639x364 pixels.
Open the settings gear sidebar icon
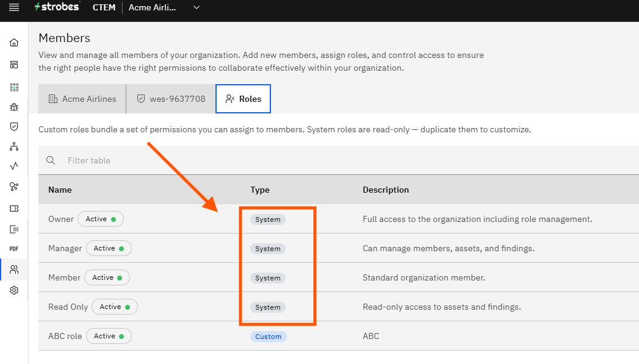14,290
